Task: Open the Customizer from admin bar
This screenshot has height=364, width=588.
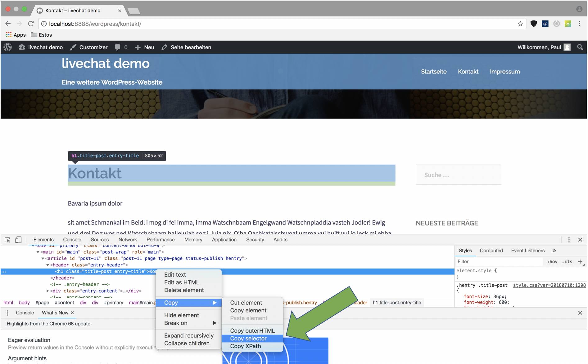Action: click(x=89, y=47)
